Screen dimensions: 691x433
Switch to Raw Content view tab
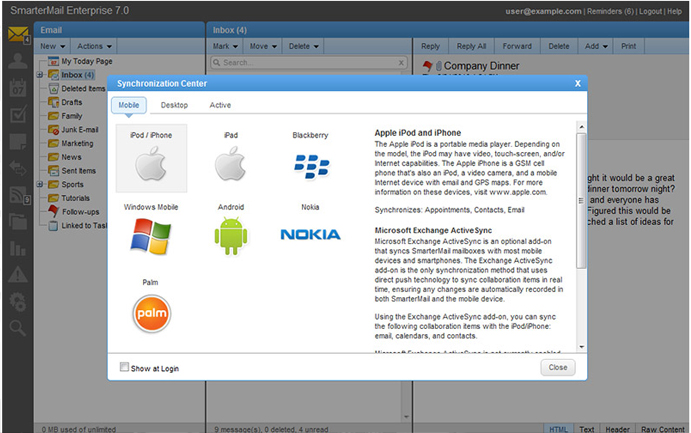click(x=663, y=429)
